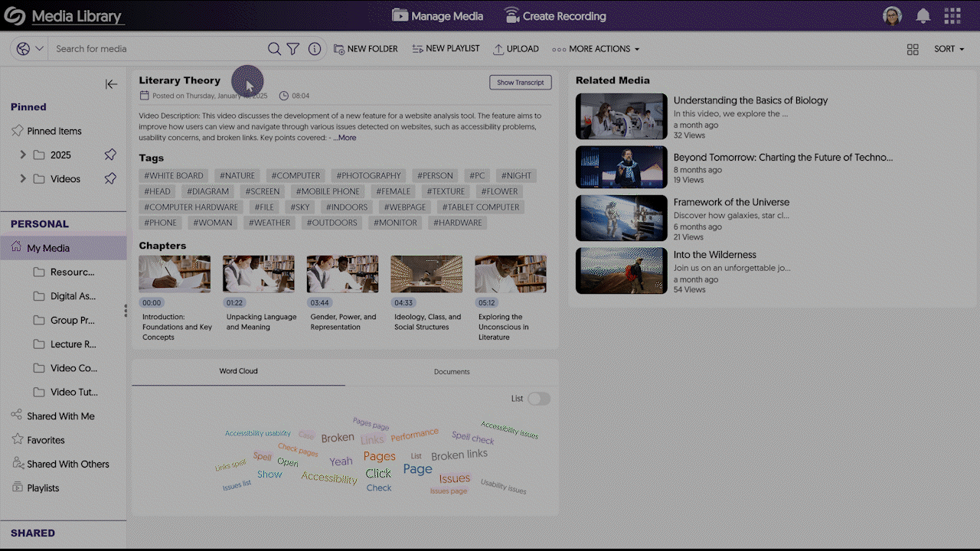980x551 pixels.
Task: Click the user profile avatar
Action: pyautogui.click(x=892, y=16)
